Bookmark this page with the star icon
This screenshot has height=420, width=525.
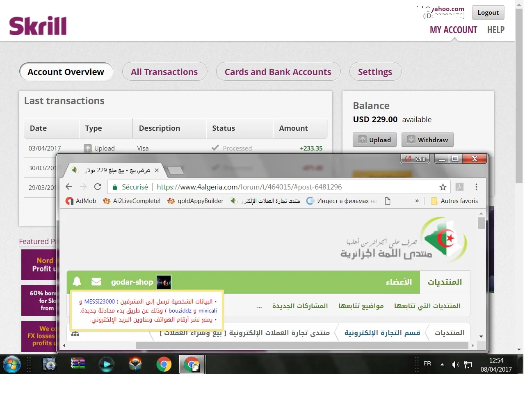coord(443,187)
